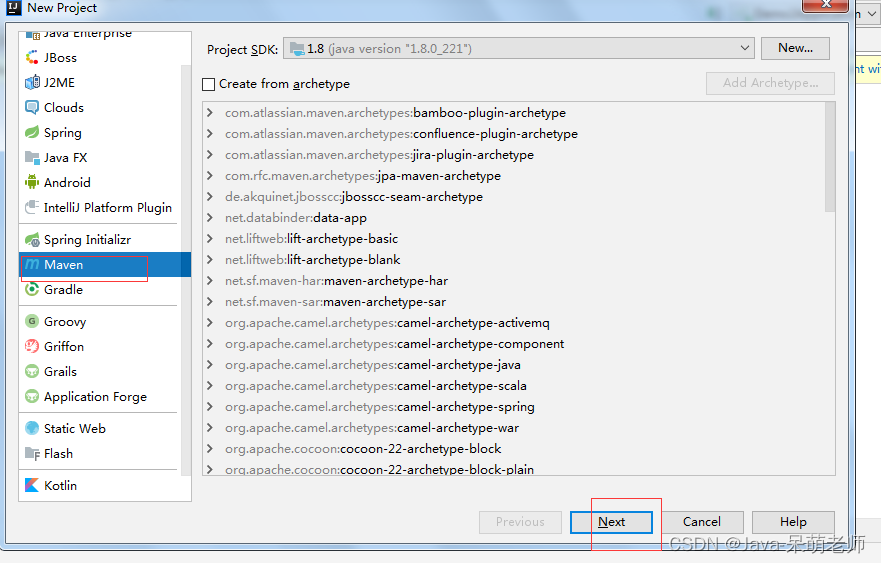Select the Flash folder icon
Viewport: 881px width, 563px height.
32,453
